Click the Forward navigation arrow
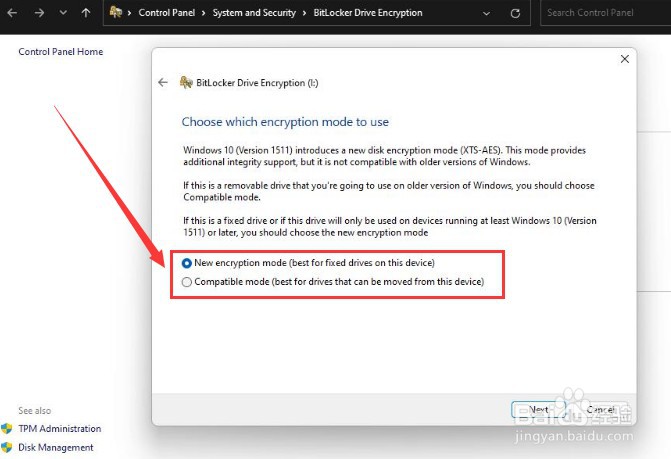Screen dimensions: 671x459 [x=37, y=13]
